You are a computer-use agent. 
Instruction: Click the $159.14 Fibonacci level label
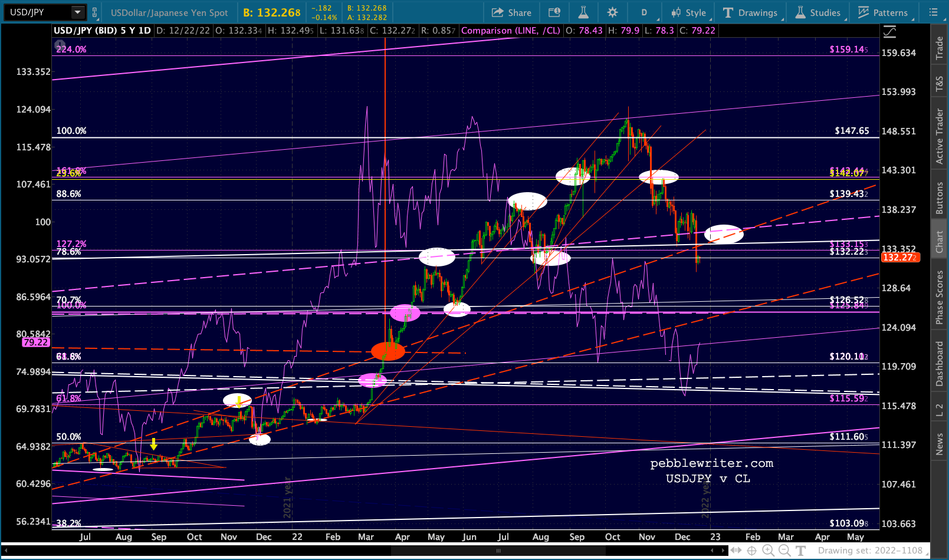pos(849,50)
